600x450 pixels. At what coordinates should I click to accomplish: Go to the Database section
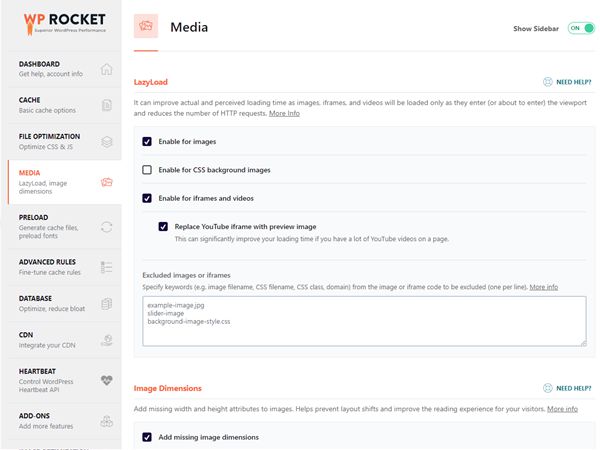pos(64,304)
